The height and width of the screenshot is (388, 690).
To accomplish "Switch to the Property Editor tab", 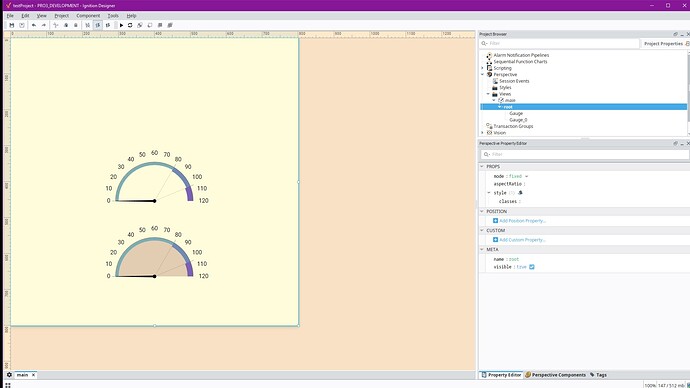I will coord(501,375).
